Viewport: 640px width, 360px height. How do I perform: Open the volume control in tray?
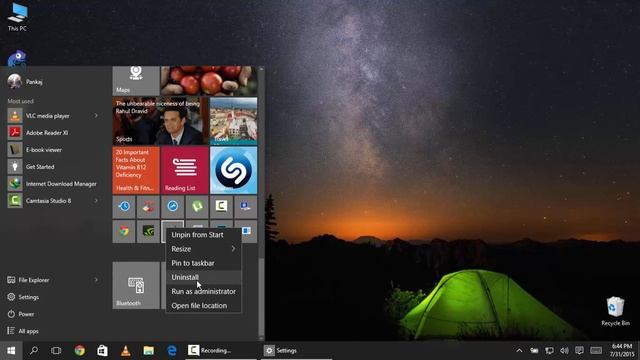pyautogui.click(x=564, y=351)
